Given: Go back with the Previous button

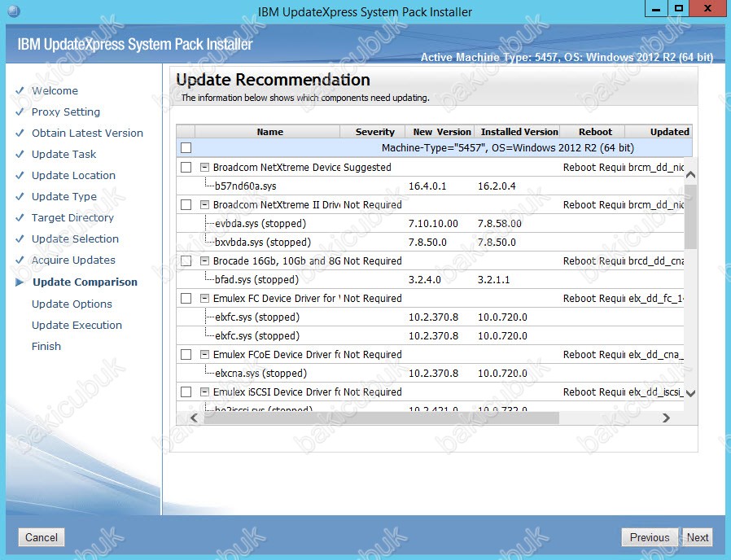Looking at the screenshot, I should [650, 537].
